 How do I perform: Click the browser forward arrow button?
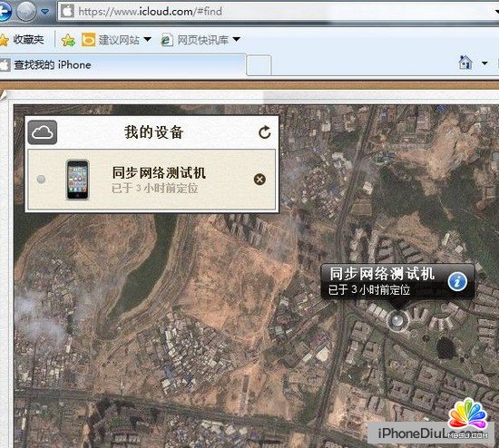click(26, 12)
